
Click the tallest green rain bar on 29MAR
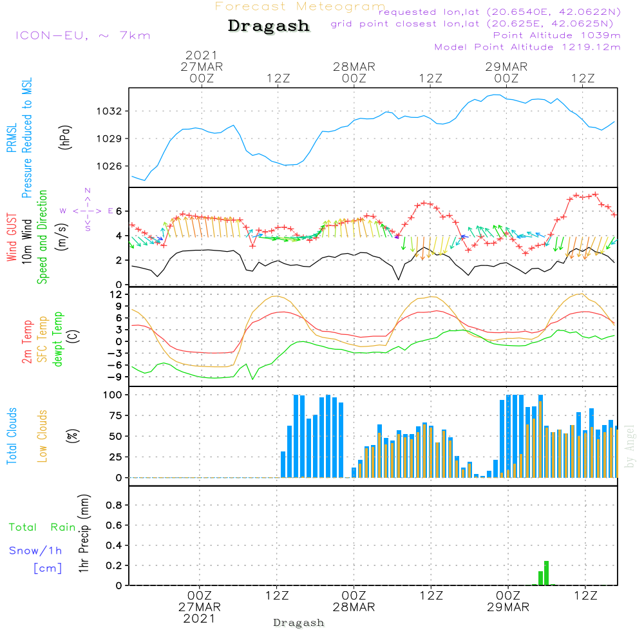pyautogui.click(x=546, y=573)
